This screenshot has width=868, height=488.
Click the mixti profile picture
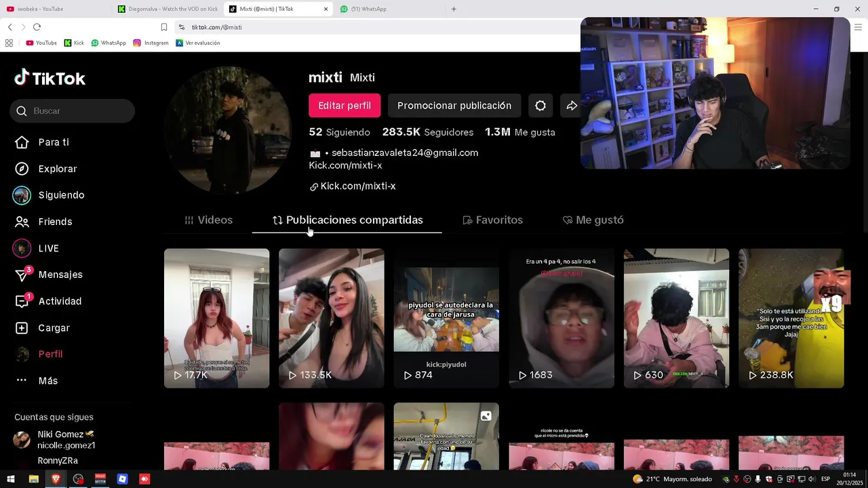[227, 129]
